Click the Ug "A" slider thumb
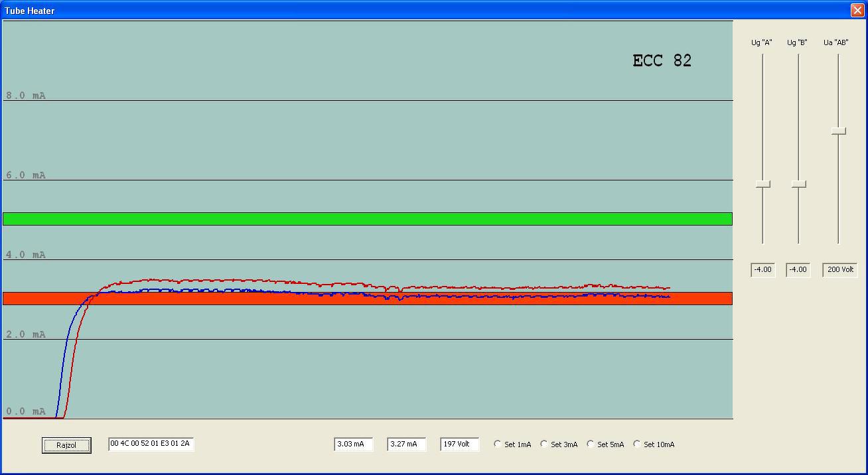This screenshot has width=868, height=475. pos(763,184)
